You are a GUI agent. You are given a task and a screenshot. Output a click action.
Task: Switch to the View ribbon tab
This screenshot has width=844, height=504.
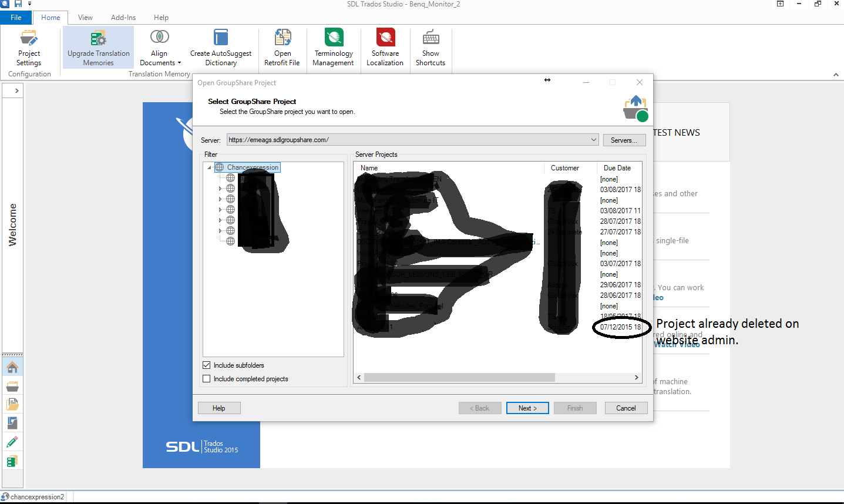coord(85,18)
